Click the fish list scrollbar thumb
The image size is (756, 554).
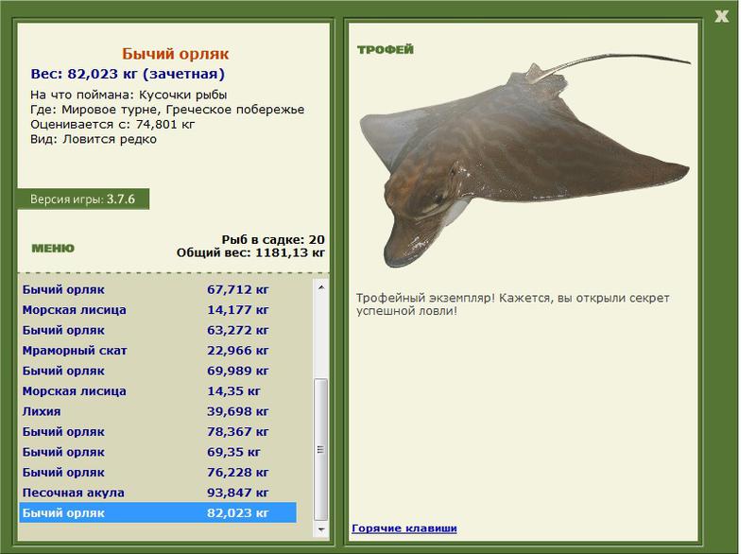[321, 450]
